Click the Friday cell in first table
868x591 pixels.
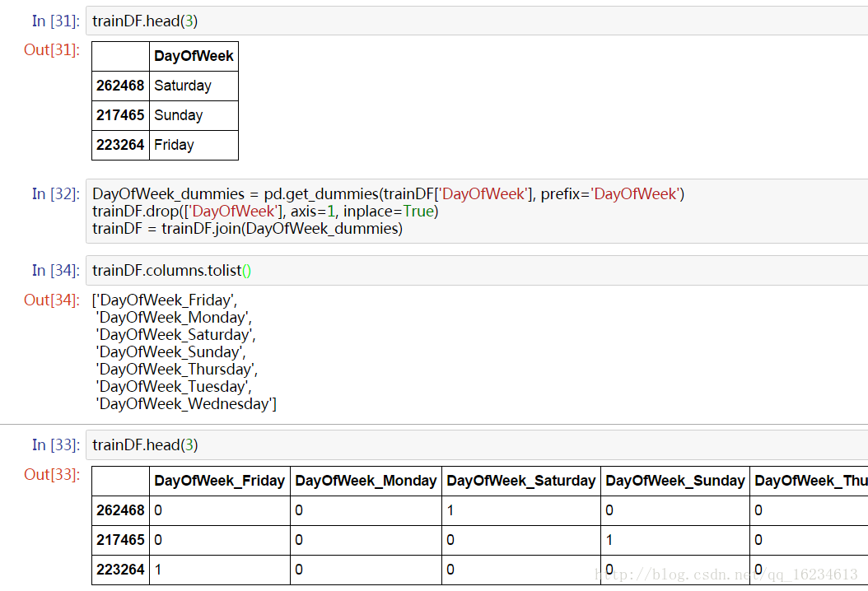(x=194, y=145)
